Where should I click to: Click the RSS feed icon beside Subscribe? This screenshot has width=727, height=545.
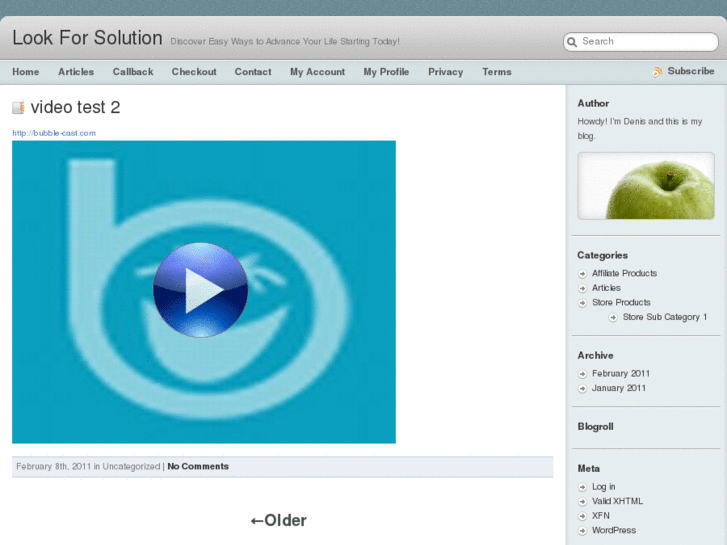(x=657, y=72)
